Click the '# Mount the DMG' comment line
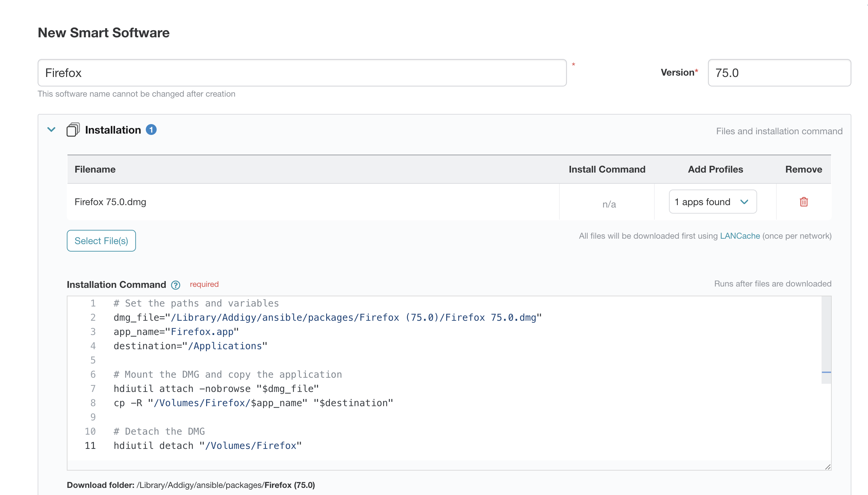 point(228,374)
